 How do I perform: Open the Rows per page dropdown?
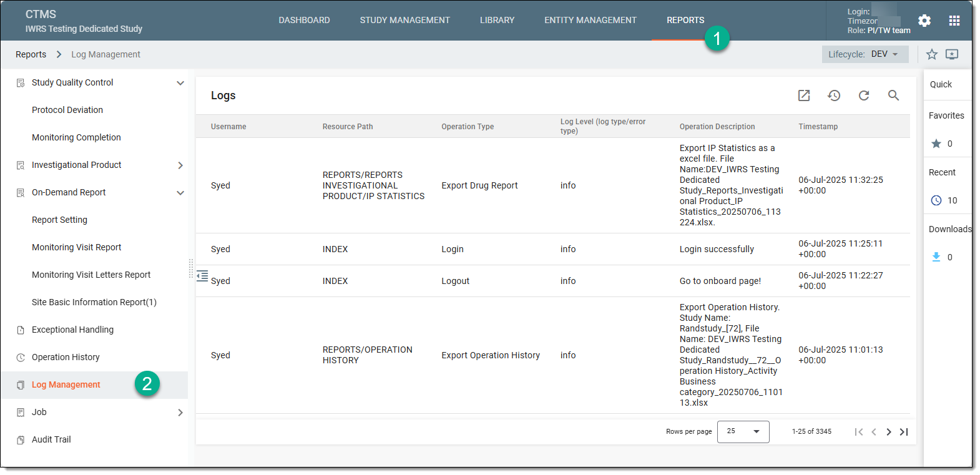743,431
